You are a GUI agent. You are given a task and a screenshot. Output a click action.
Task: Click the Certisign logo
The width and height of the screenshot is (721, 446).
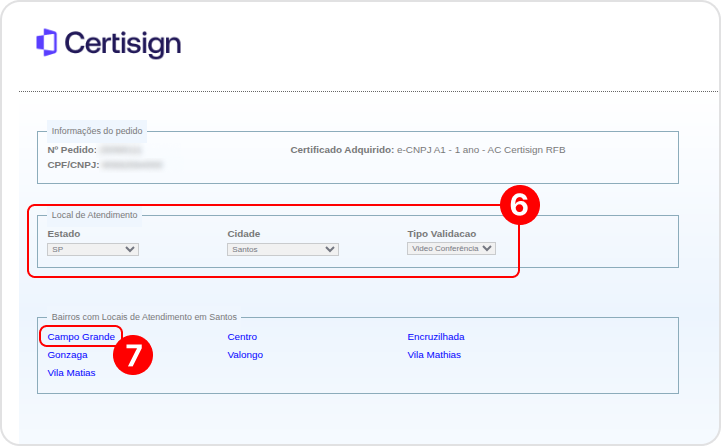[109, 43]
